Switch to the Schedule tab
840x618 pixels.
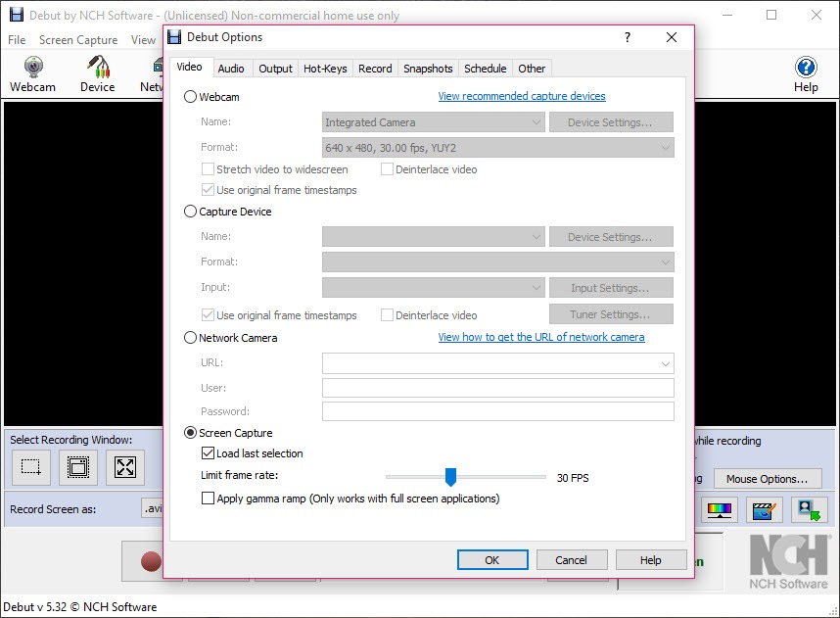(x=486, y=69)
